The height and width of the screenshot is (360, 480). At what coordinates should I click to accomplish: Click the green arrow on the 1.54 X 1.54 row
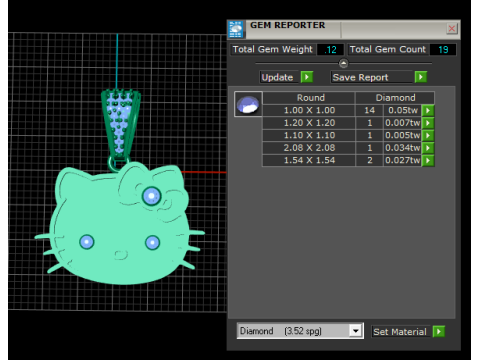[x=428, y=160]
